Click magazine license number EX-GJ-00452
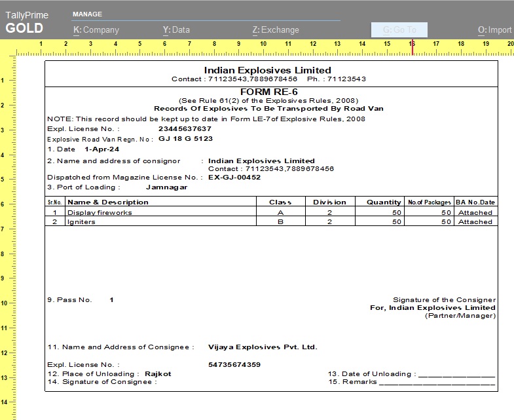The image size is (514, 420). click(x=234, y=177)
